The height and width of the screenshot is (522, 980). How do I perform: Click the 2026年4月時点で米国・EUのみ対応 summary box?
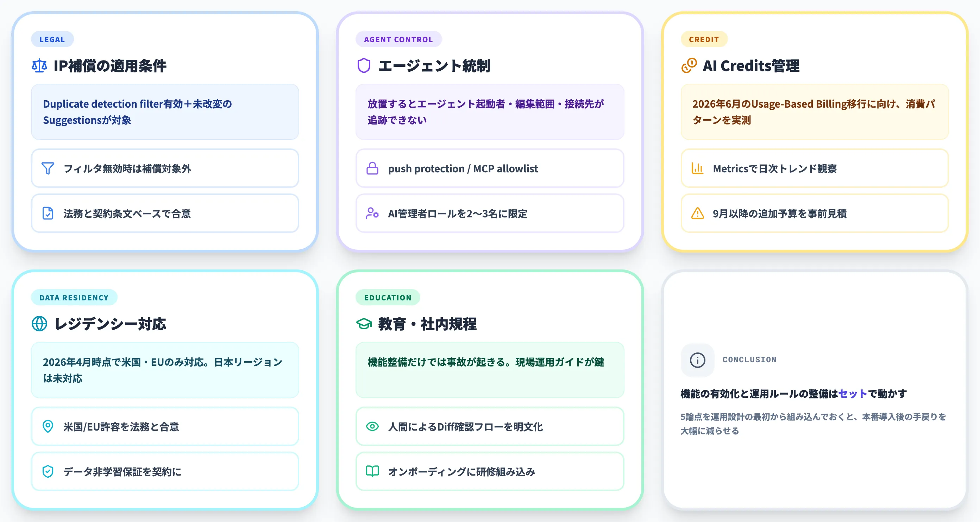click(165, 370)
